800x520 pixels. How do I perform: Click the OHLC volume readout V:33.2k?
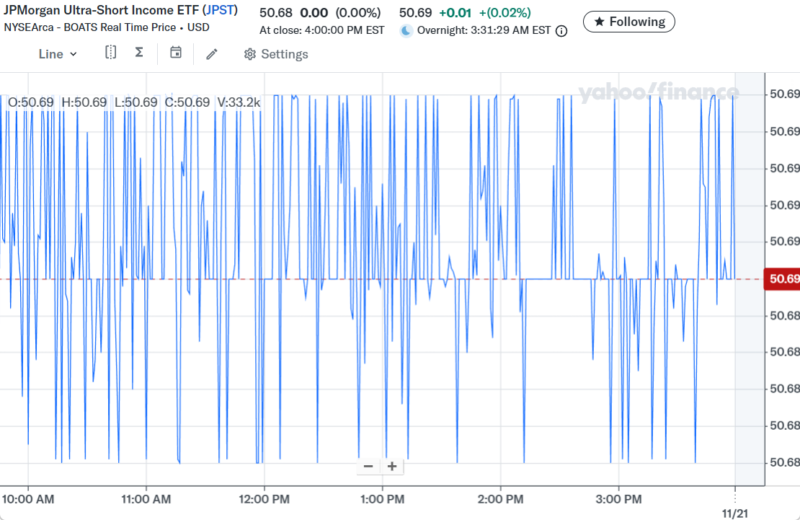pos(239,102)
